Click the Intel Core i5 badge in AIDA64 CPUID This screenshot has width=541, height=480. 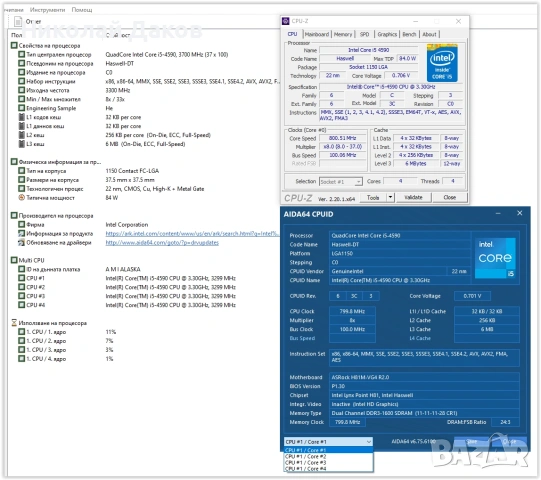point(495,258)
